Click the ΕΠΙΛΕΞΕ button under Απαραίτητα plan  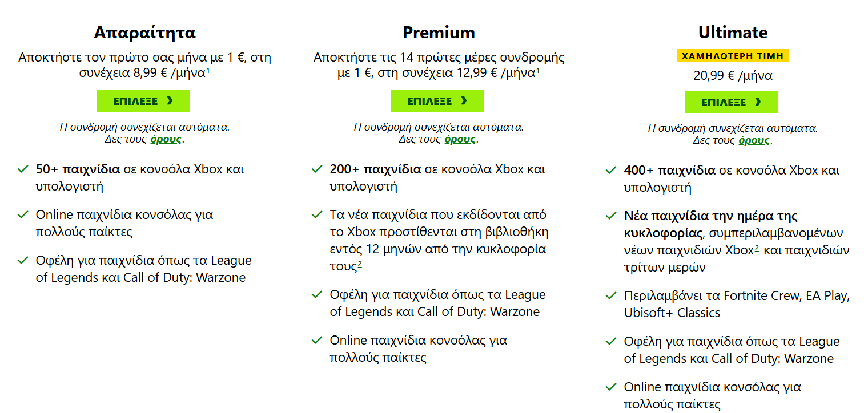point(143,101)
